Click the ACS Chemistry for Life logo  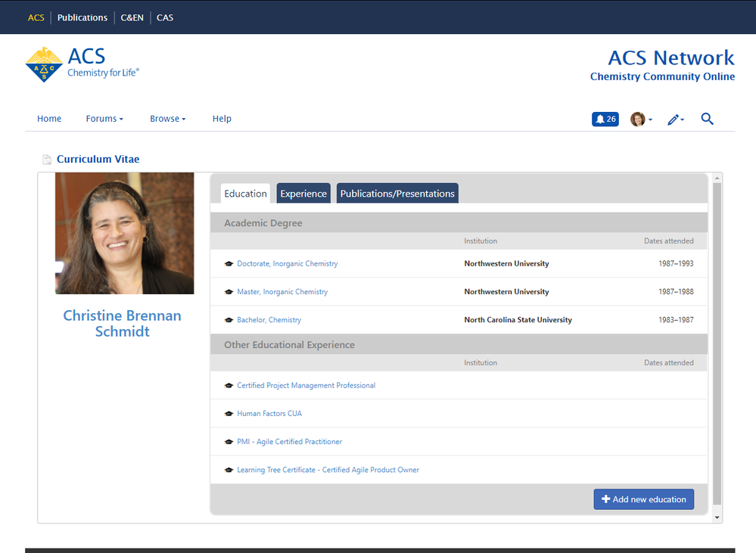[82, 64]
